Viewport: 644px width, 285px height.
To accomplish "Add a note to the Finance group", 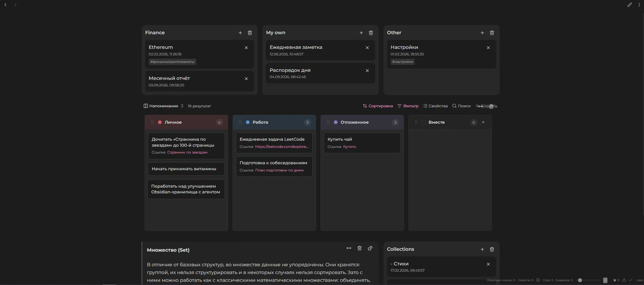I will 240,33.
